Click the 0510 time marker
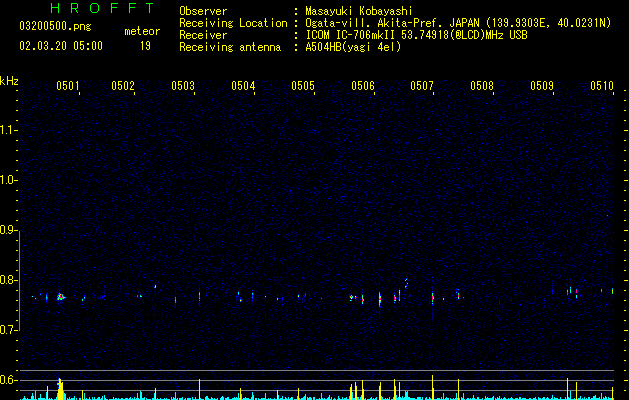This screenshot has height=400, width=629. pos(602,86)
